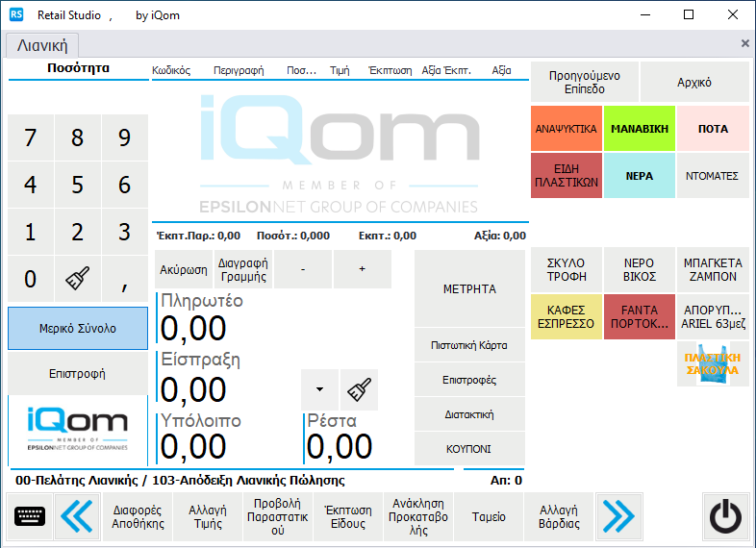The height and width of the screenshot is (548, 756).
Task: Select the ΠΛΑΣΤΙΚΗ ΣΑΚΟΥΛΑ product image
Action: pos(712,363)
